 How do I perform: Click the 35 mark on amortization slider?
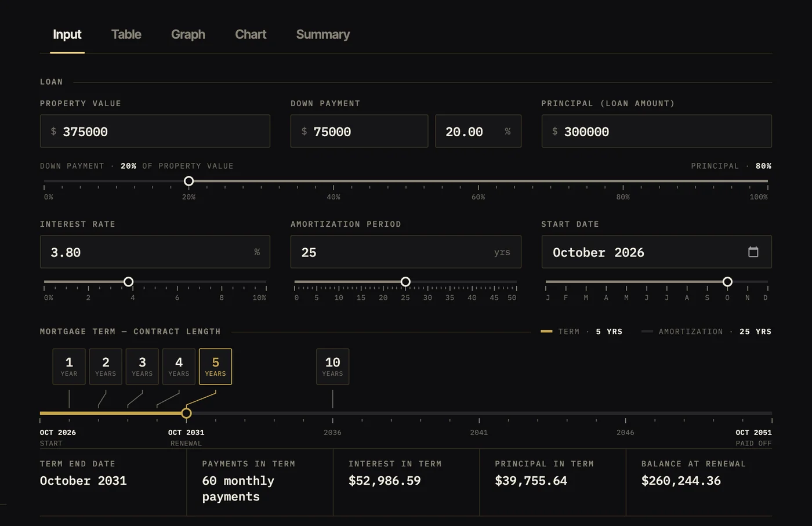point(449,298)
